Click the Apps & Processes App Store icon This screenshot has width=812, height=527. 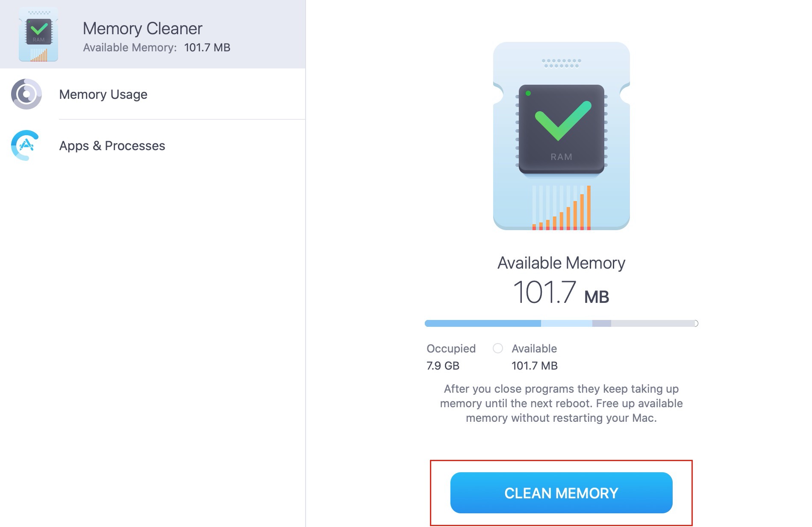pos(26,145)
